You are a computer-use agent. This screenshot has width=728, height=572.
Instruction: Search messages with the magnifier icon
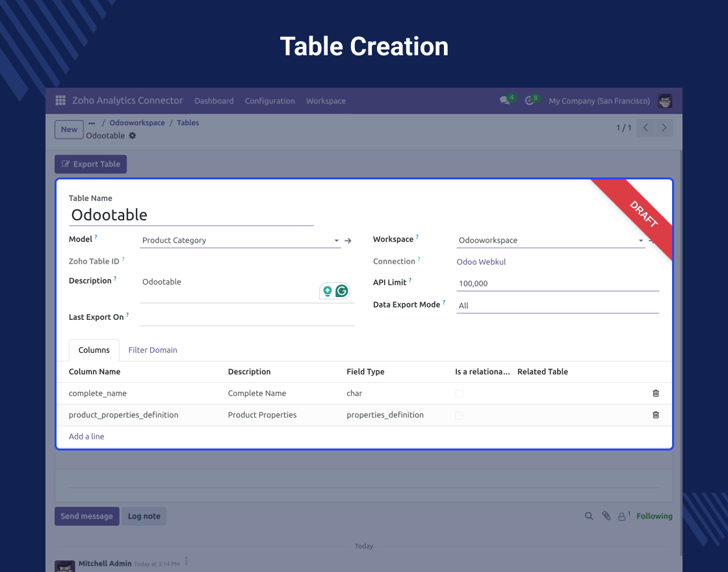[x=589, y=516]
